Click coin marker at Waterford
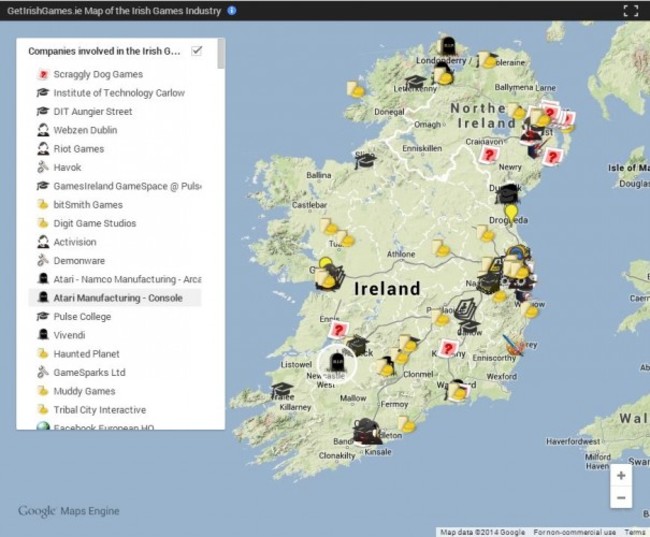The width and height of the screenshot is (650, 537). coord(458,391)
